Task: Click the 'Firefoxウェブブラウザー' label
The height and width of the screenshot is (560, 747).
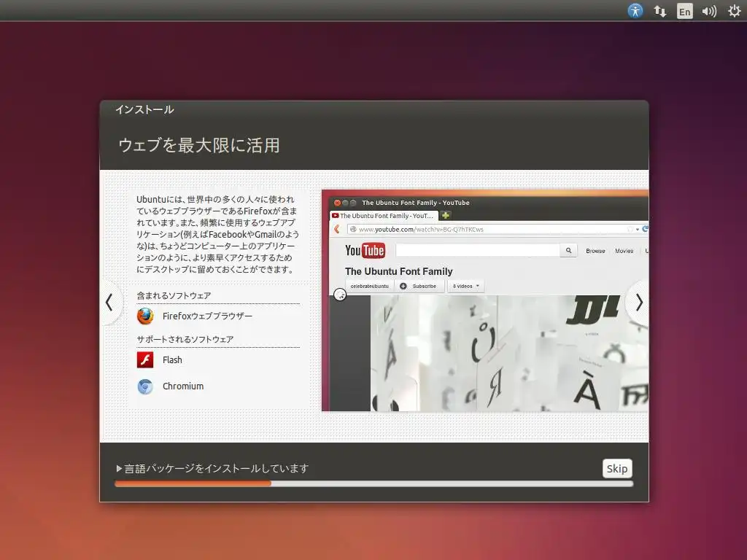Action: coord(207,316)
